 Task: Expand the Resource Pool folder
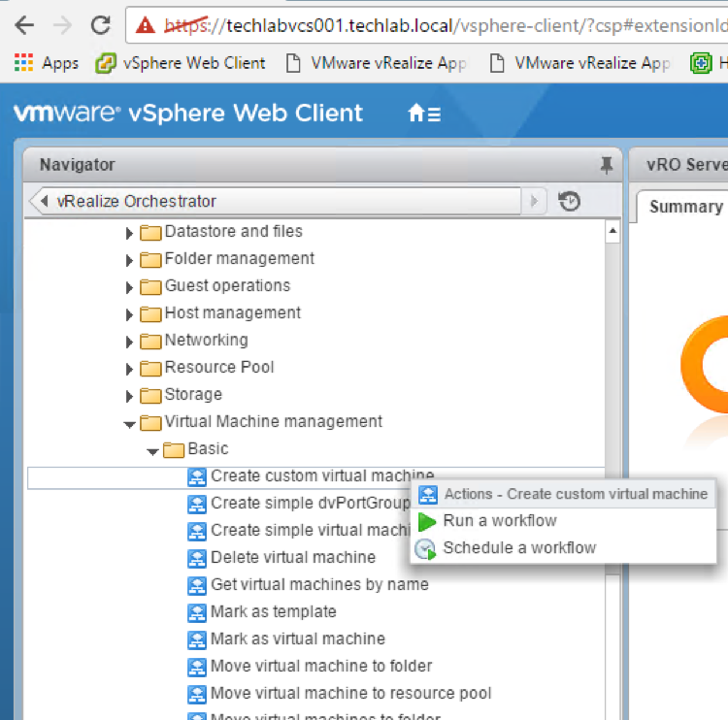pyautogui.click(x=129, y=369)
